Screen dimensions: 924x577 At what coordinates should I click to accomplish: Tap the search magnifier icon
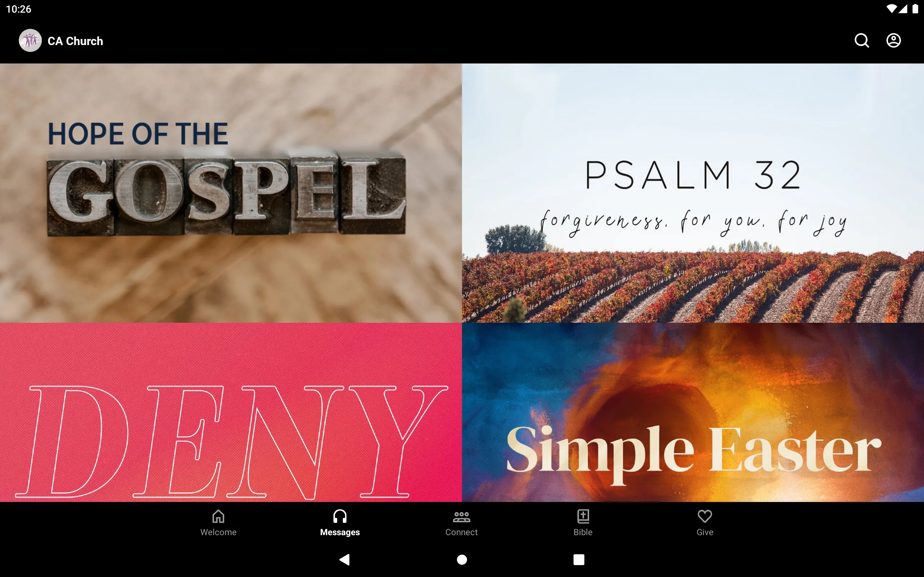862,40
